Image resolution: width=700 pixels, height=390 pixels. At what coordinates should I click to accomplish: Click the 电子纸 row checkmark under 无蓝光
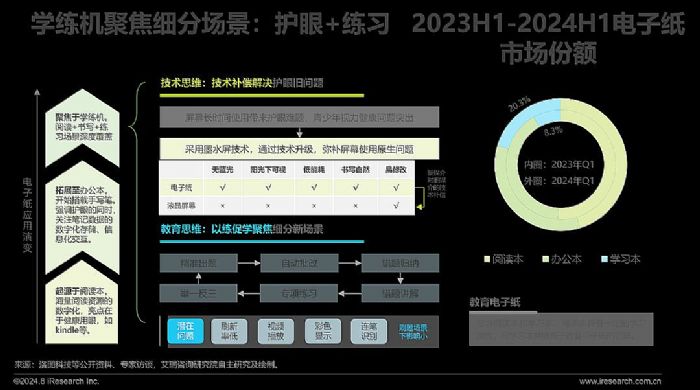point(222,188)
